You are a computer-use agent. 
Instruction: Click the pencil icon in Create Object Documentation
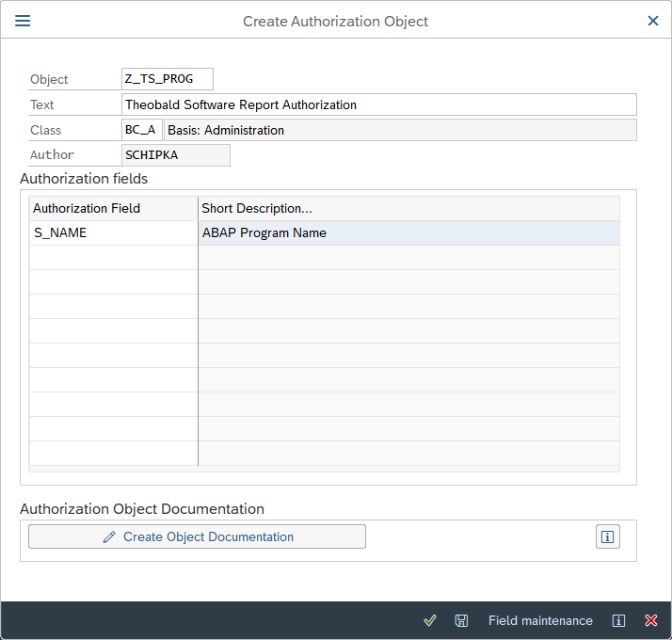(x=109, y=536)
